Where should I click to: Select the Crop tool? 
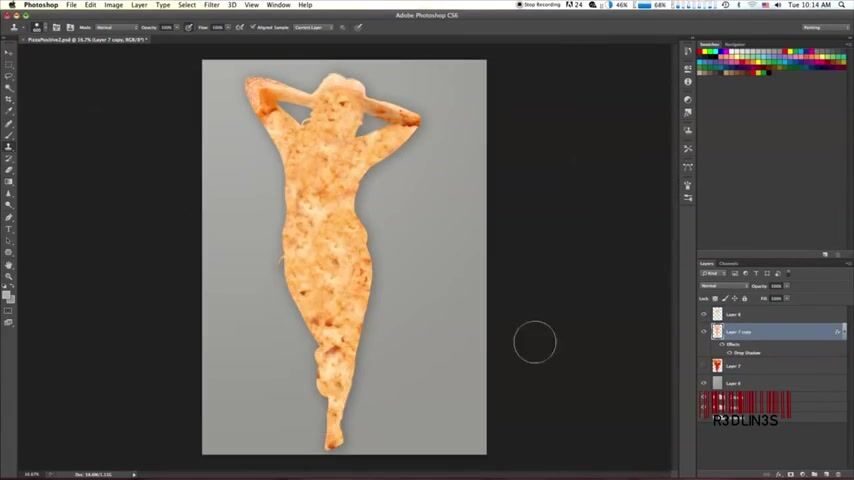tap(9, 100)
